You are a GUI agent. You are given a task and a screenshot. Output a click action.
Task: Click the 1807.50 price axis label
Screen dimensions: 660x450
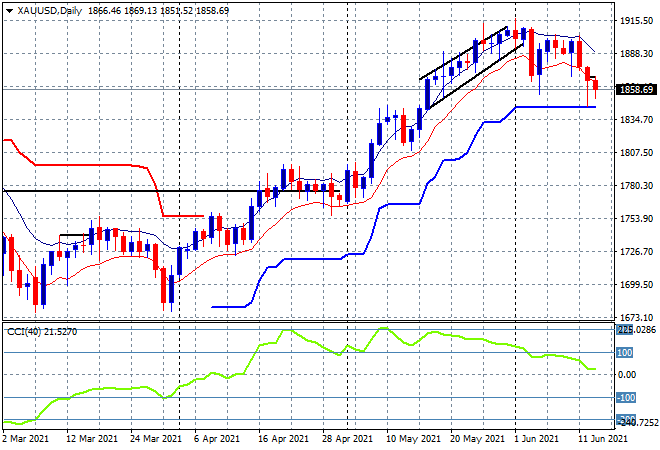pos(636,152)
